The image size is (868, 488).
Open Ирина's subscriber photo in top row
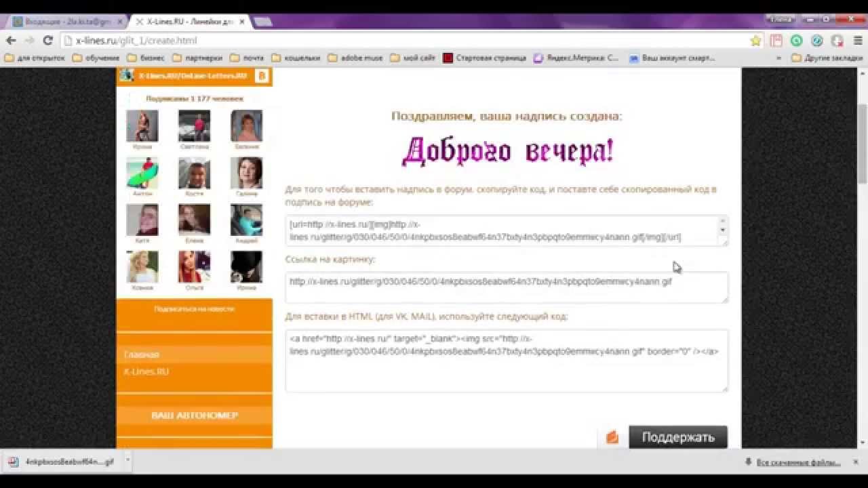click(x=142, y=126)
